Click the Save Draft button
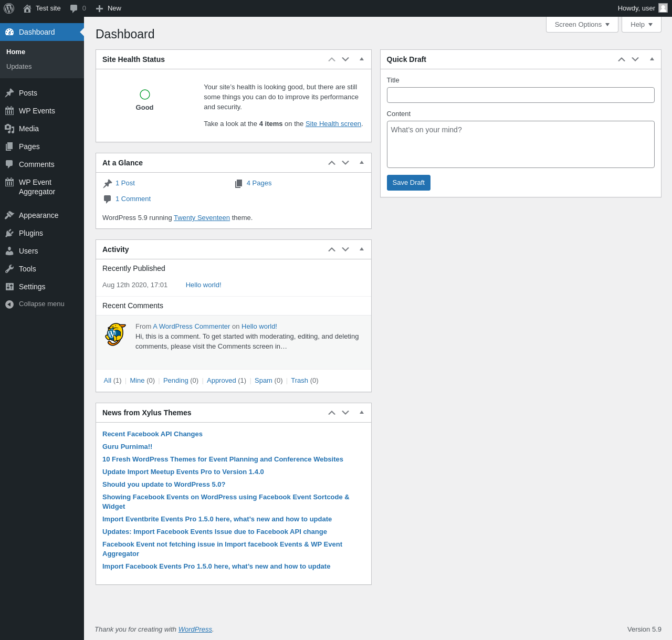Viewport: 672px width, 640px height. 408,183
